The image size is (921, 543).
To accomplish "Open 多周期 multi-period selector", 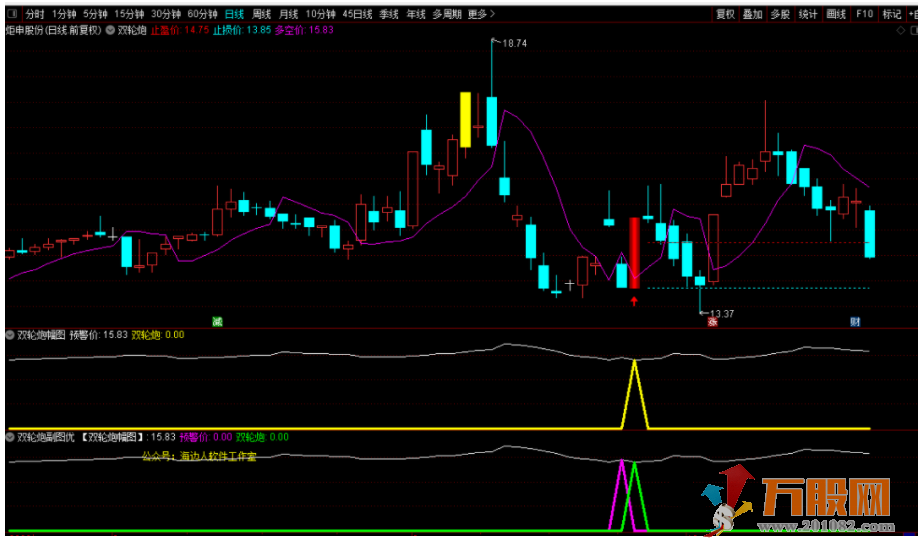I will click(448, 14).
